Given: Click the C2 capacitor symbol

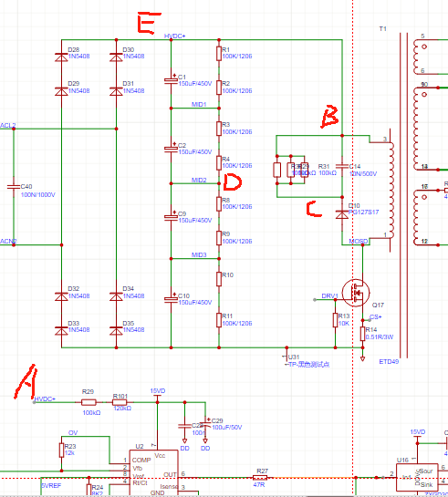Looking at the screenshot, I should [x=171, y=149].
